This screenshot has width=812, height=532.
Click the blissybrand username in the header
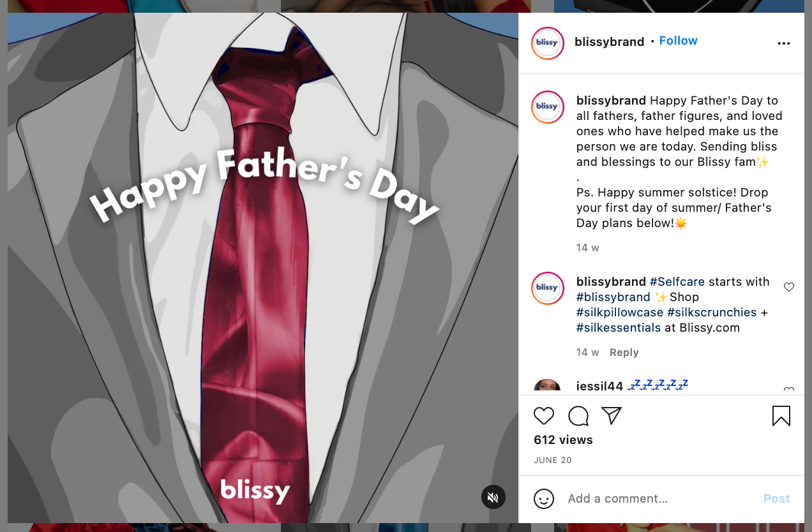click(x=609, y=42)
